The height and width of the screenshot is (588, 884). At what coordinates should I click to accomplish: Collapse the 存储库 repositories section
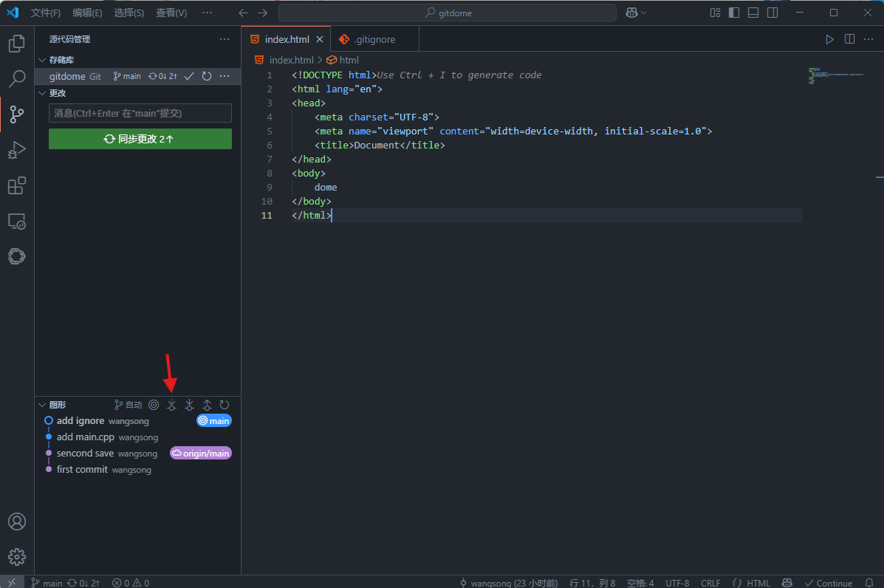42,60
